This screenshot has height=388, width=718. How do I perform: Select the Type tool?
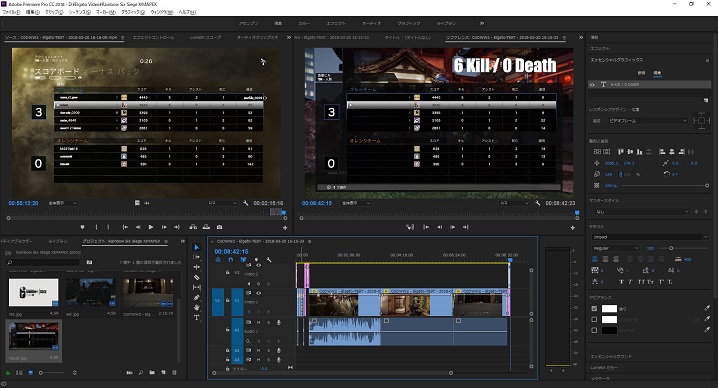[x=196, y=317]
